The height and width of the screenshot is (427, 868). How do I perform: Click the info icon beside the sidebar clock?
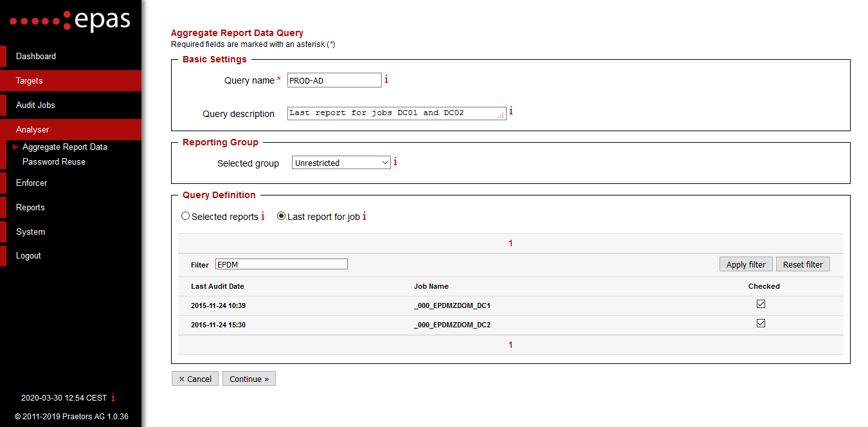pos(114,397)
